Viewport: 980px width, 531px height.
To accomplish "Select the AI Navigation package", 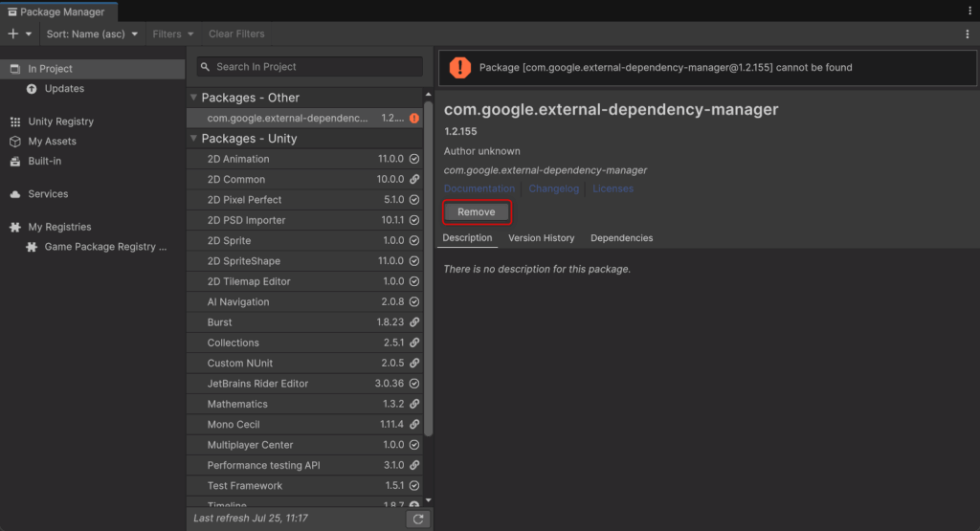I will click(x=305, y=301).
